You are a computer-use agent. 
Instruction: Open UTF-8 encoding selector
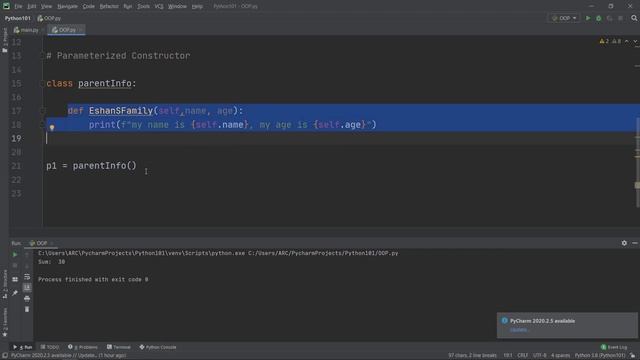click(x=540, y=356)
